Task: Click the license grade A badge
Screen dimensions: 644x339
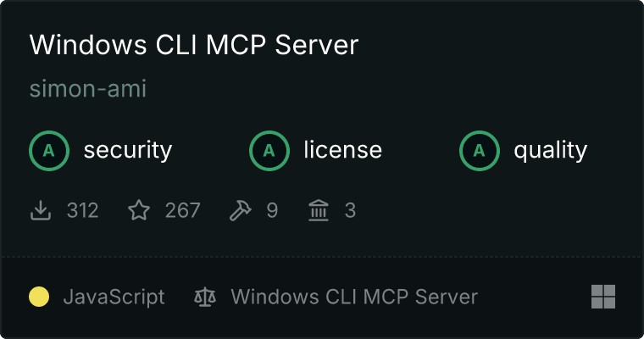Action: 269,151
